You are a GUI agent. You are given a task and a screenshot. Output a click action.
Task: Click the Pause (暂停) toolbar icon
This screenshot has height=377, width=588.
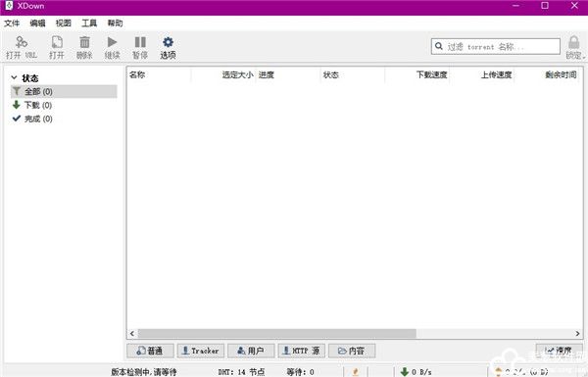click(x=140, y=42)
